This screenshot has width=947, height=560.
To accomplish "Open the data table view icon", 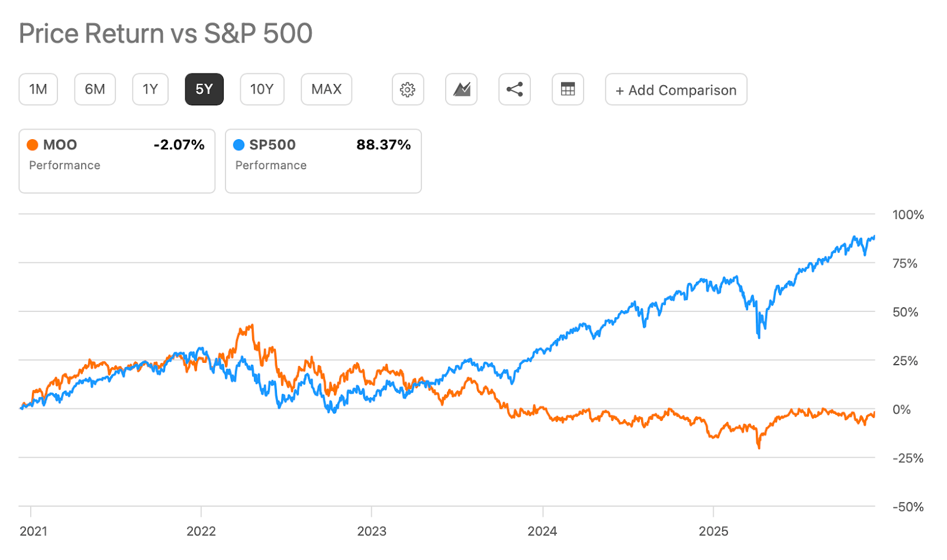I will (568, 89).
